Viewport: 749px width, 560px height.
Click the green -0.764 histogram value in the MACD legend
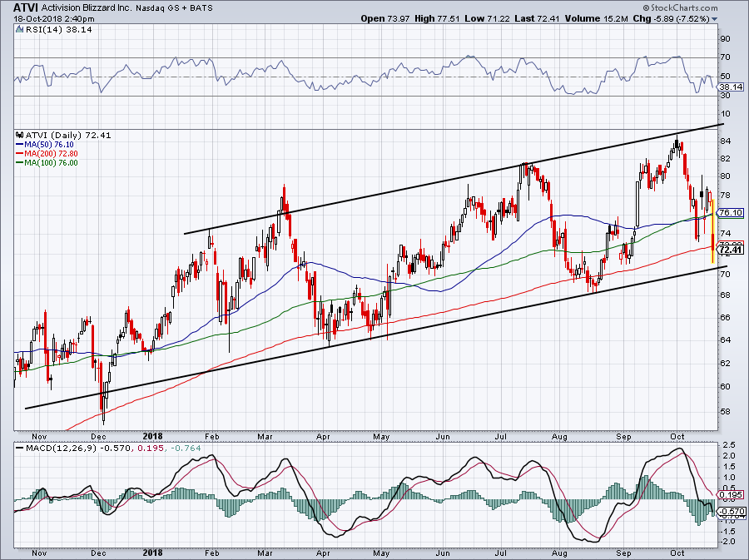coord(186,448)
